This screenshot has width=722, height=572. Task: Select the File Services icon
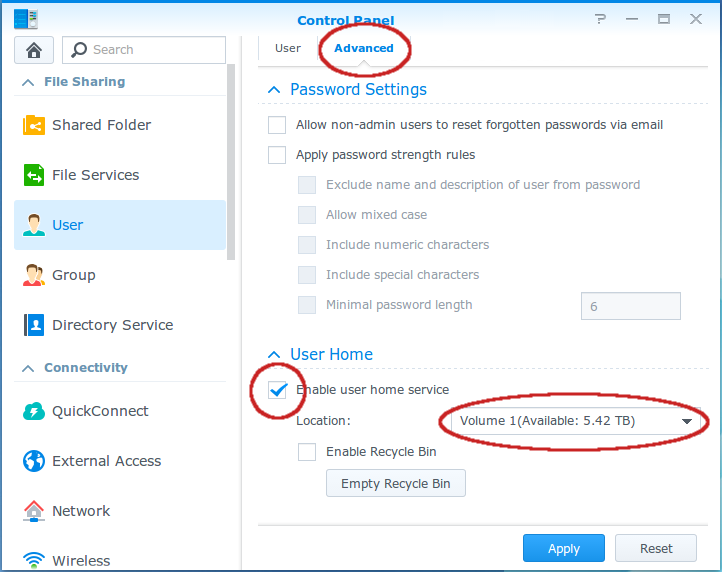(x=35, y=175)
